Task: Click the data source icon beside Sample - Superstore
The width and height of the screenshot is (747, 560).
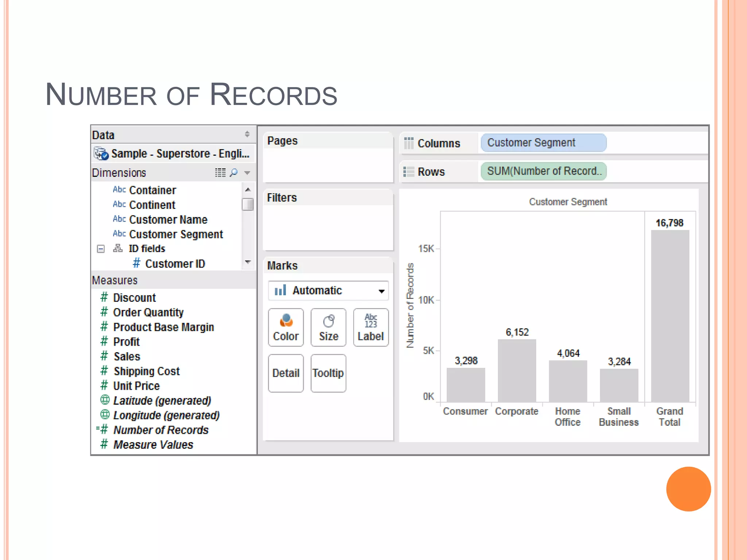Action: click(x=101, y=154)
